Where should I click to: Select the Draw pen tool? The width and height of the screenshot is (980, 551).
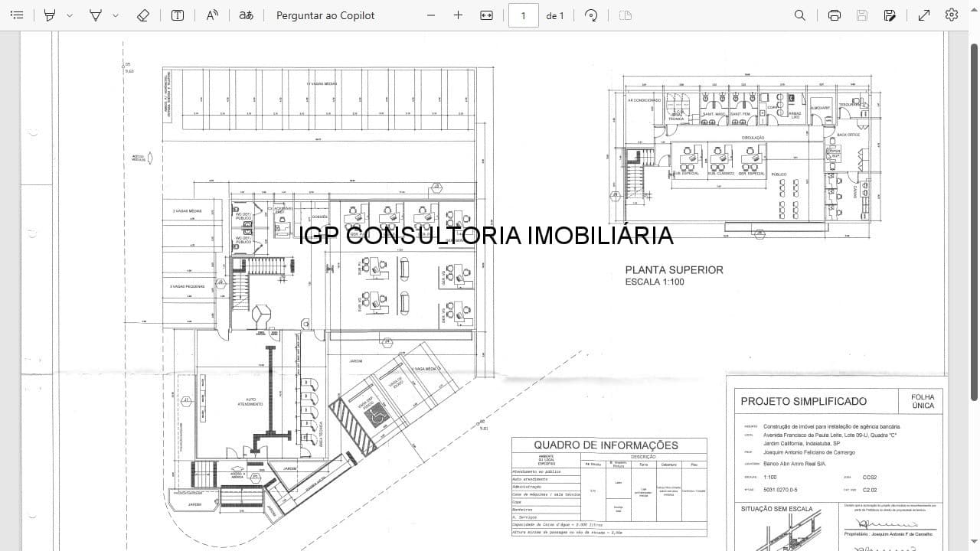(96, 15)
